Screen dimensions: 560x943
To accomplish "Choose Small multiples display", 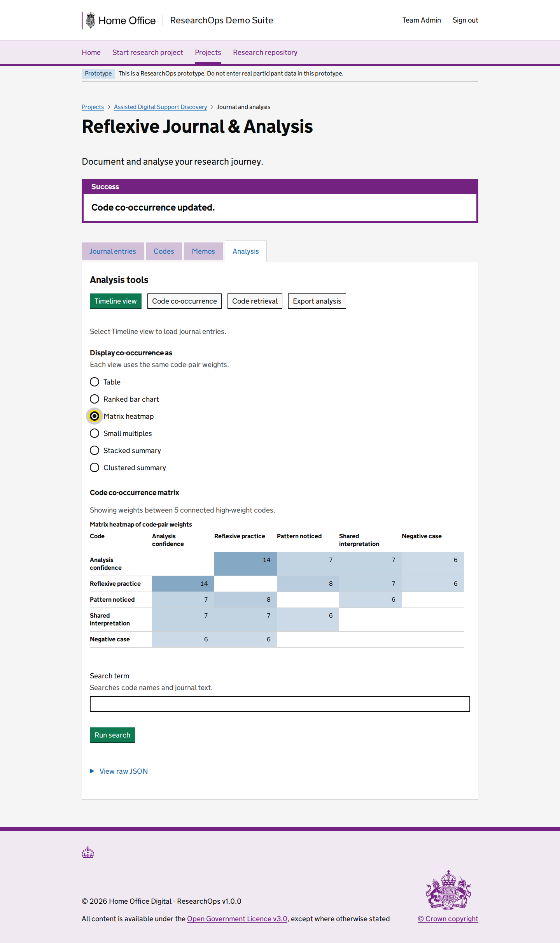I will (94, 433).
